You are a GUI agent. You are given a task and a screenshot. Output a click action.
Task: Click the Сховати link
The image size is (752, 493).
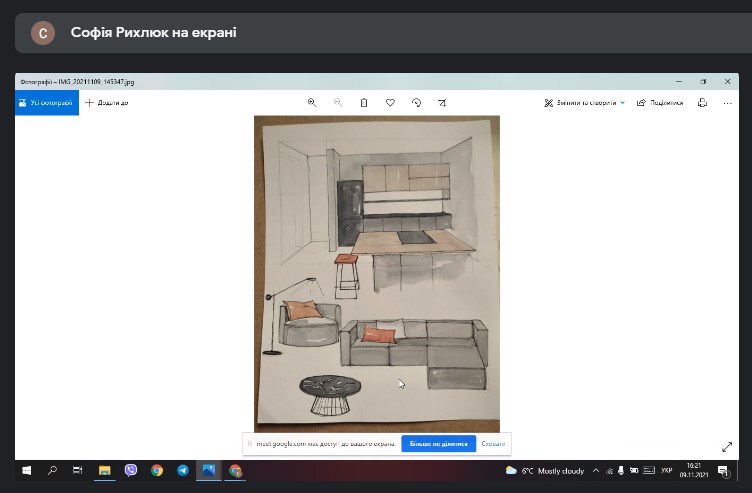[x=493, y=444]
